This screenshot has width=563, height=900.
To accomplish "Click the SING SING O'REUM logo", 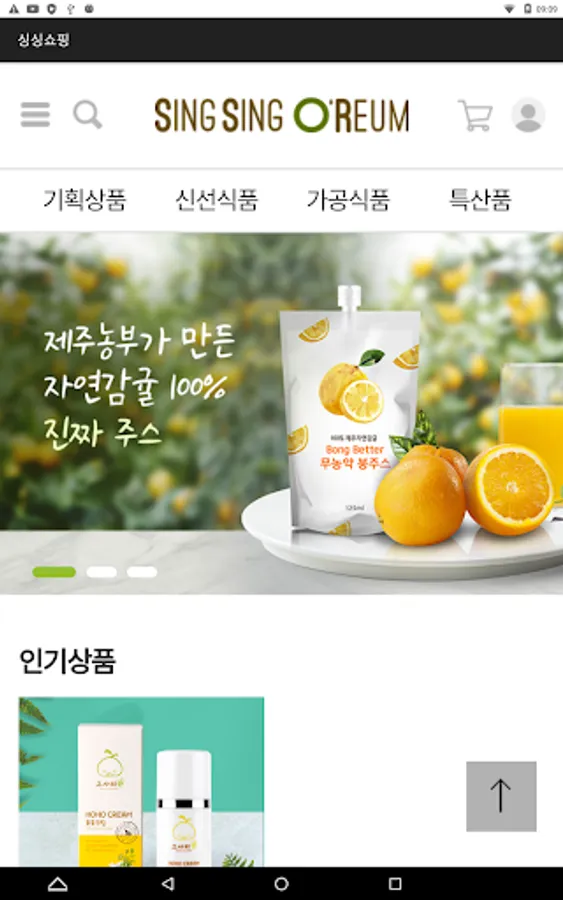I will coord(282,115).
